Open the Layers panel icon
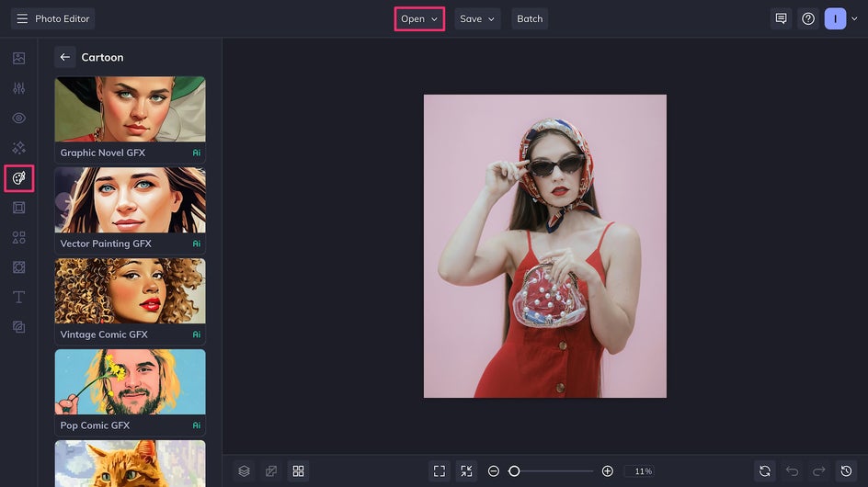Screen dimensions: 868x487 (x=245, y=471)
